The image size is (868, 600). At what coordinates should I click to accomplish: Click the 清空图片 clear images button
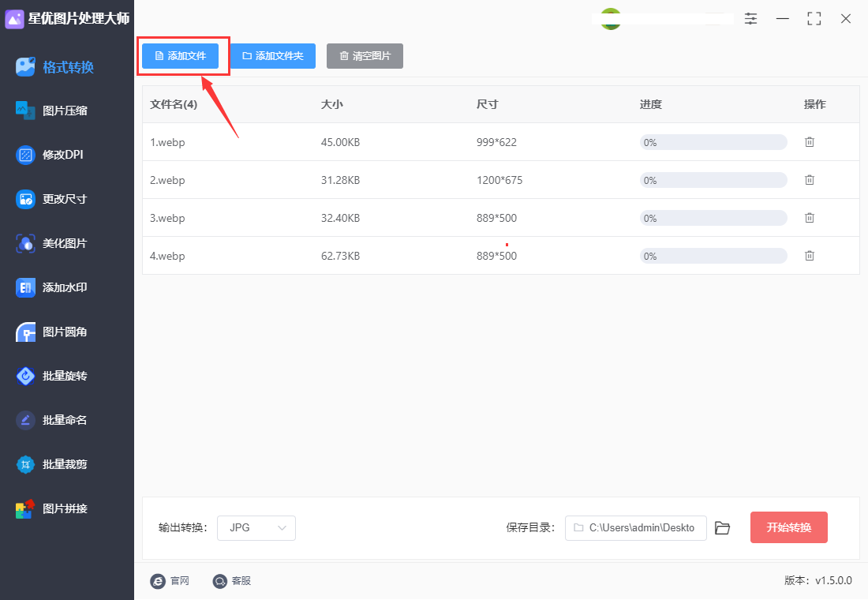coord(365,56)
